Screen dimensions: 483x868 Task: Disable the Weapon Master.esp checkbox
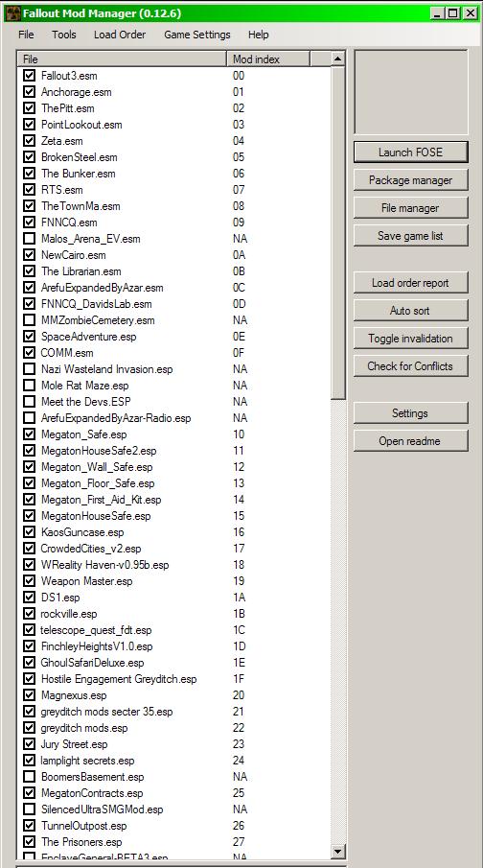(x=30, y=581)
